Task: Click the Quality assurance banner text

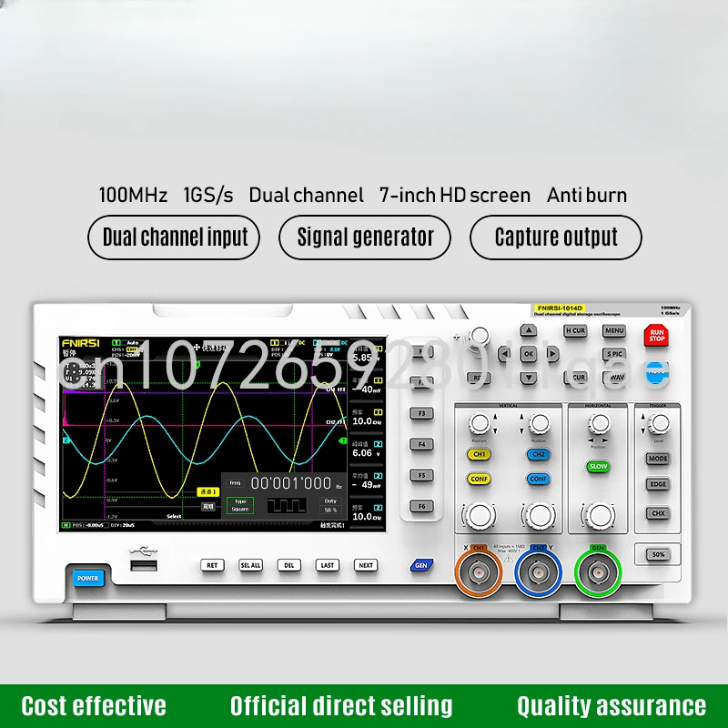Action: [x=612, y=706]
